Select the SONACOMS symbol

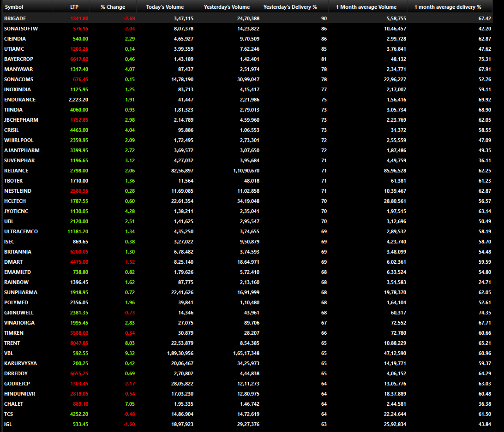pos(18,79)
